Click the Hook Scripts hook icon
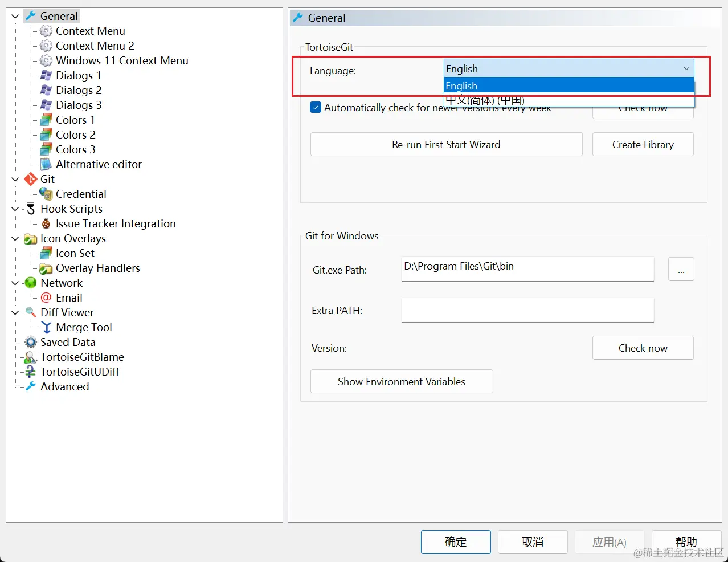Screen dimensions: 728x562 31,209
